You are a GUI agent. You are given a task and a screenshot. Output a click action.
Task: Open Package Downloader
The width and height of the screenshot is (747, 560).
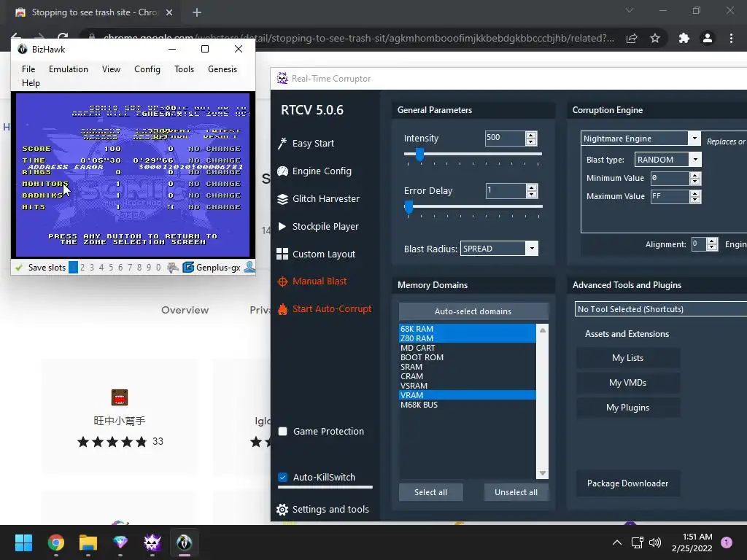628,483
